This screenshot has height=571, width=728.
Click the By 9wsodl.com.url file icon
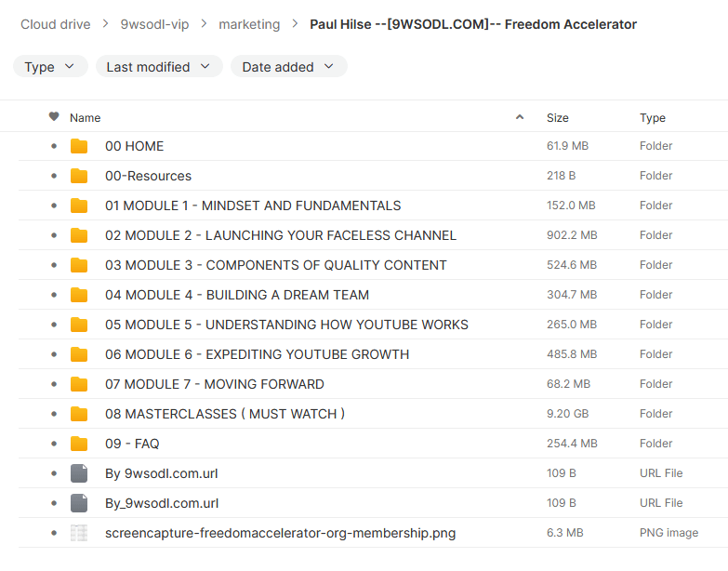[x=79, y=473]
